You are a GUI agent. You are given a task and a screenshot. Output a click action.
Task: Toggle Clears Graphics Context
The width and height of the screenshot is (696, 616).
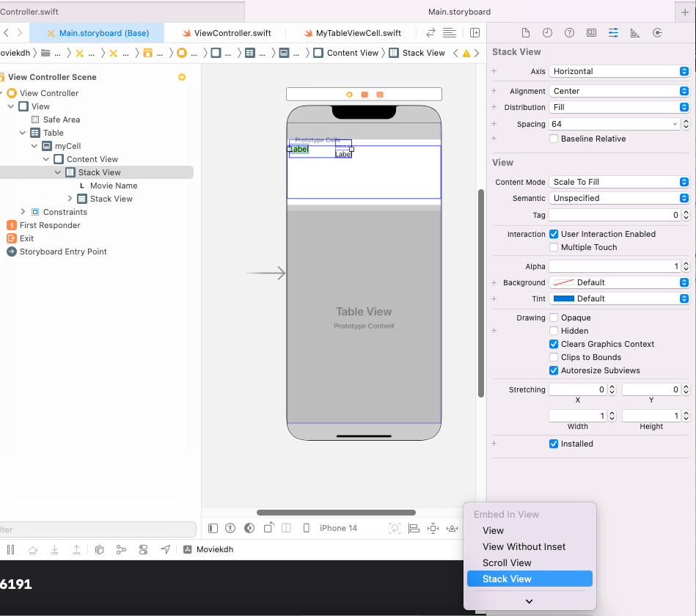tap(554, 344)
